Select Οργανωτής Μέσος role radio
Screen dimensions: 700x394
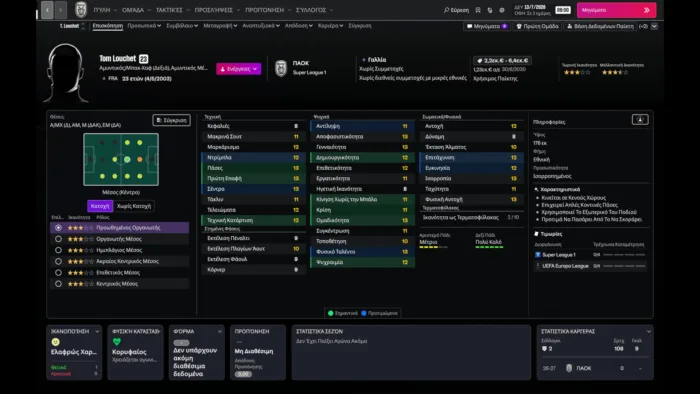coord(58,239)
